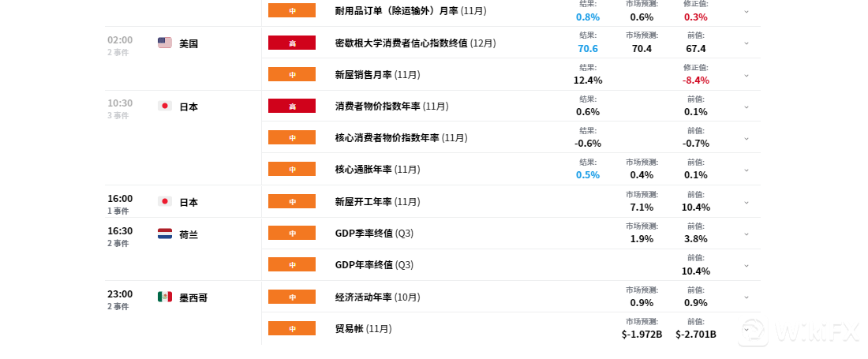Click orange 中 badge beside 新屋销售月率
The width and height of the screenshot is (868, 359).
pos(292,74)
